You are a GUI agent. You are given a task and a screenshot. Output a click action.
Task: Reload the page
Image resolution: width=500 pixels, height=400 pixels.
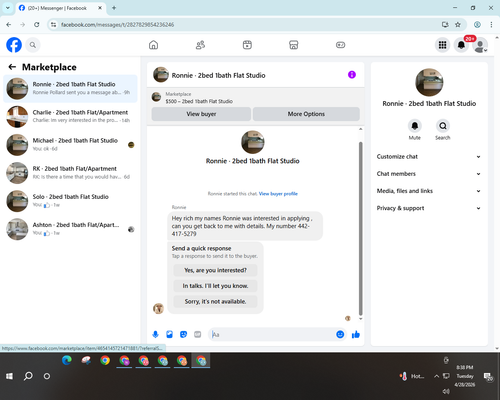[x=37, y=25]
